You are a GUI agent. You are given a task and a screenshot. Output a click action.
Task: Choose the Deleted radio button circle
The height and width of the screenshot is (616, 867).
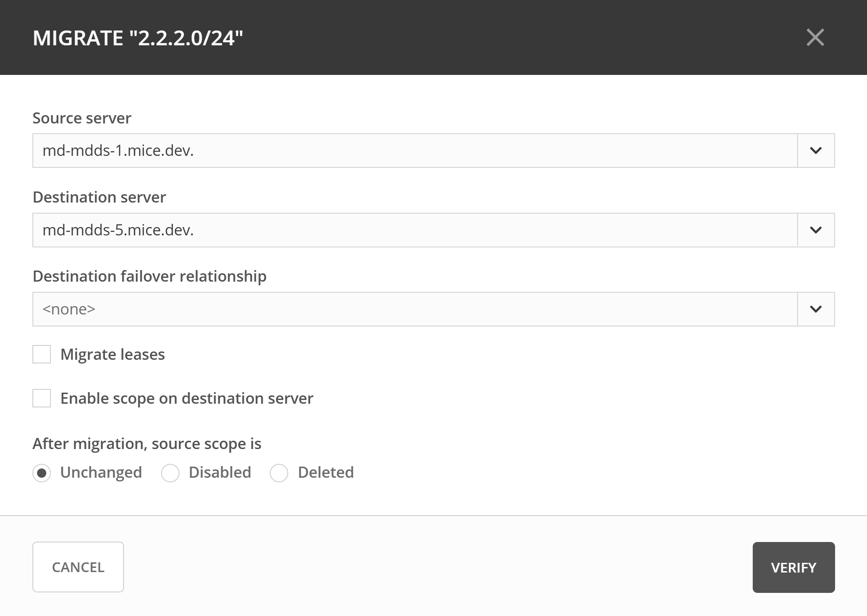(x=279, y=473)
